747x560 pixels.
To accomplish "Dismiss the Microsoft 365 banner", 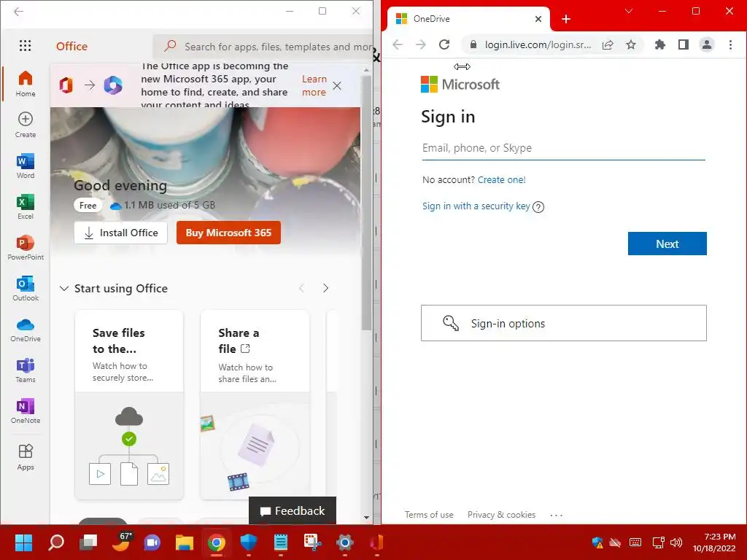I will pos(337,86).
